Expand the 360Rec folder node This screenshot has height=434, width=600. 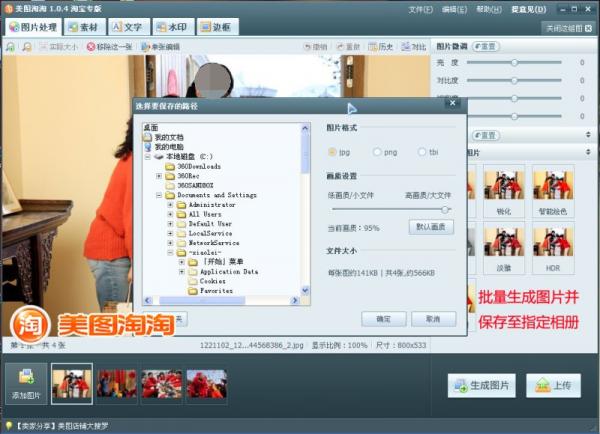(x=158, y=176)
